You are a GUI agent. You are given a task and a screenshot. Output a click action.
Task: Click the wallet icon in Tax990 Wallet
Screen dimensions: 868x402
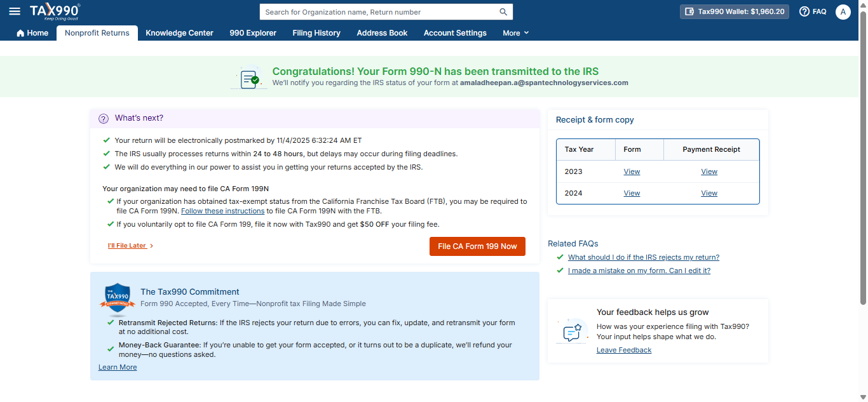[x=689, y=11]
